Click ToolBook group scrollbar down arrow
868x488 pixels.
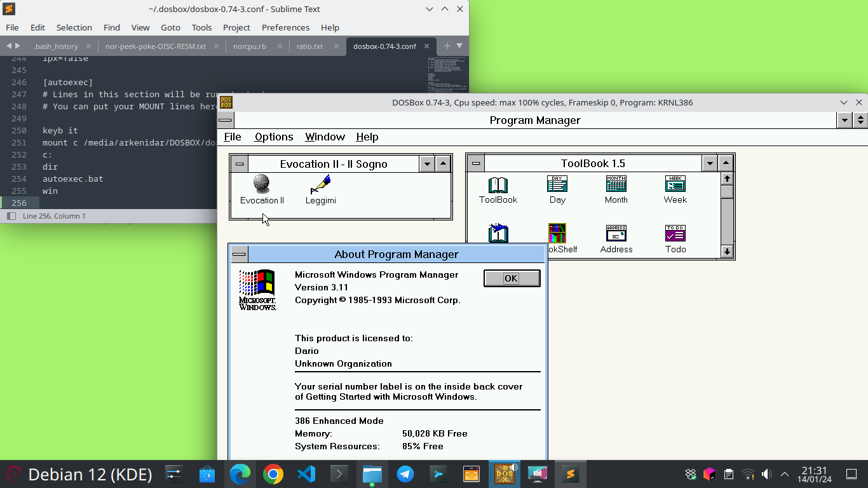[x=727, y=252]
